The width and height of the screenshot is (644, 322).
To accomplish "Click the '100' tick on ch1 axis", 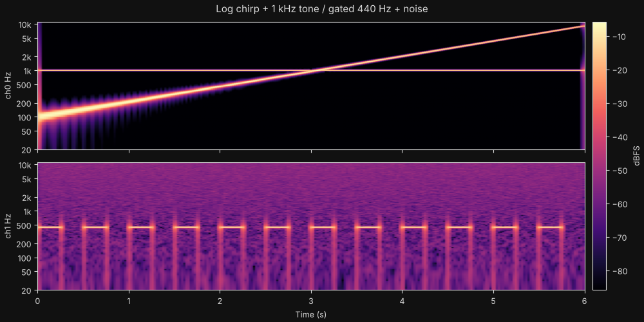I will pos(26,258).
